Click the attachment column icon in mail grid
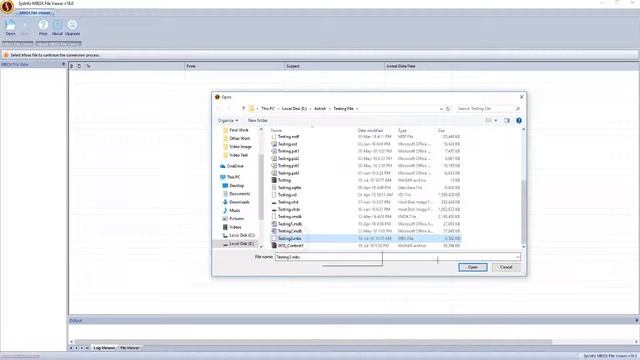The width and height of the screenshot is (640, 360). [x=71, y=66]
